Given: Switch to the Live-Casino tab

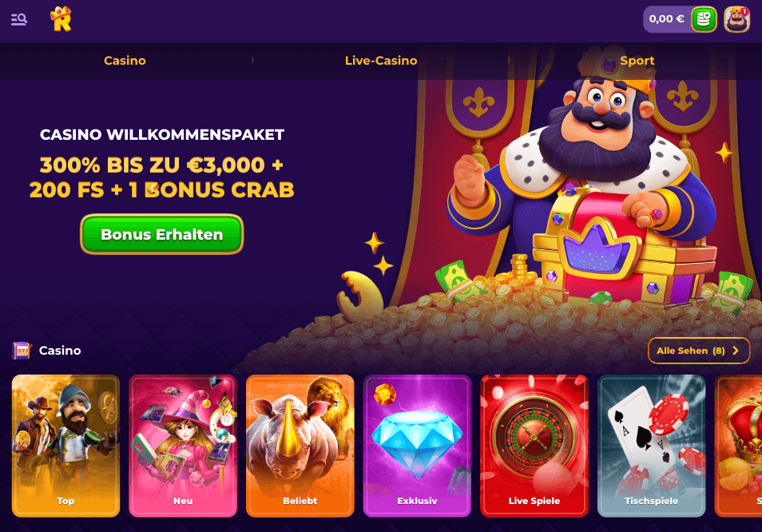Looking at the screenshot, I should 381,61.
